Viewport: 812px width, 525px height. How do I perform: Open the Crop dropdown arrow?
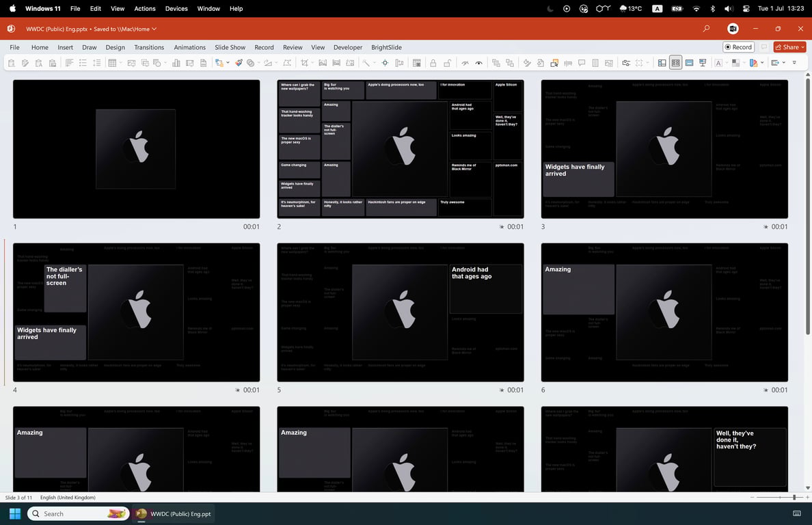(313, 63)
